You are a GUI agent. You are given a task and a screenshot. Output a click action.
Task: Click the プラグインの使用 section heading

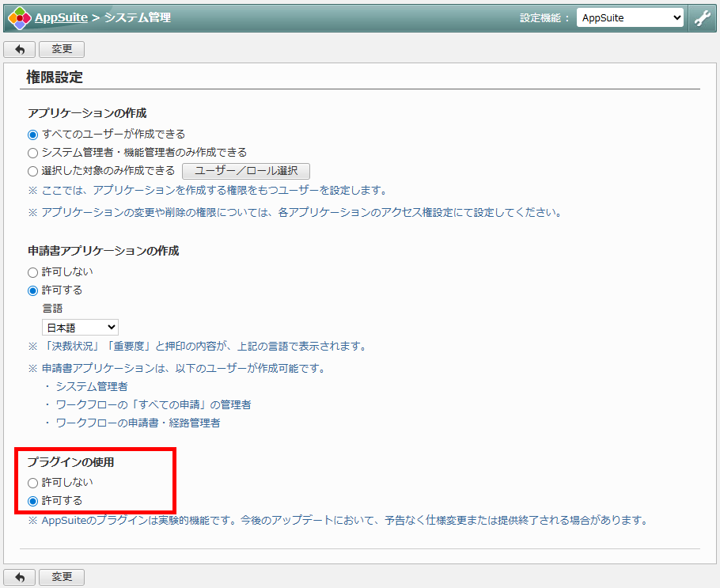coord(76,462)
